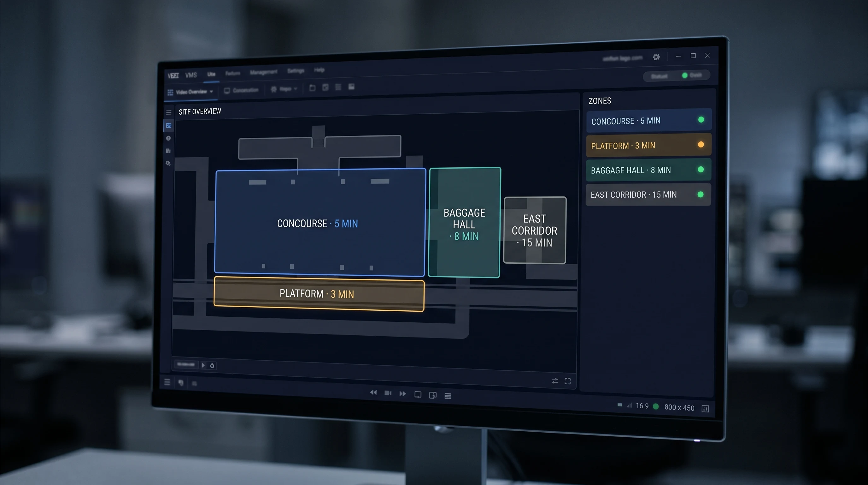Expand the Video Overview dropdown
The image size is (868, 485).
[x=191, y=92]
